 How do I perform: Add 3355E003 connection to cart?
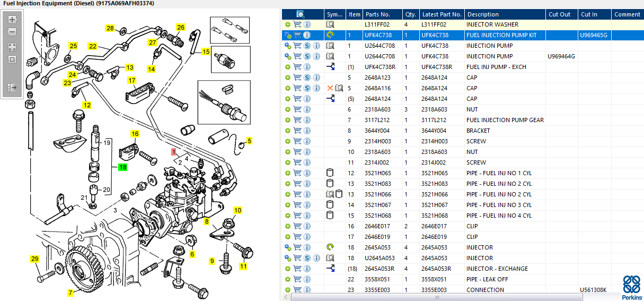(297, 290)
